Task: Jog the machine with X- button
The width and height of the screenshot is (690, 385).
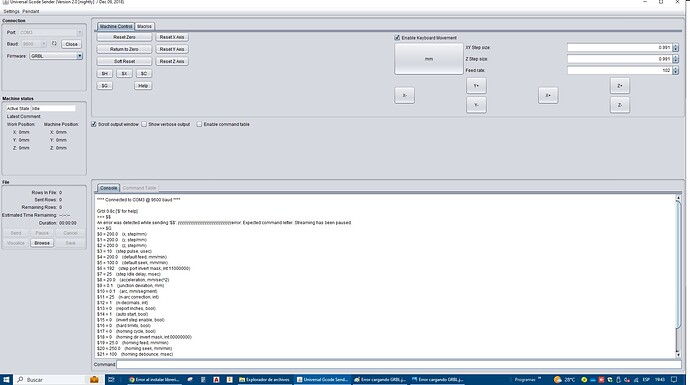Action: tap(404, 95)
